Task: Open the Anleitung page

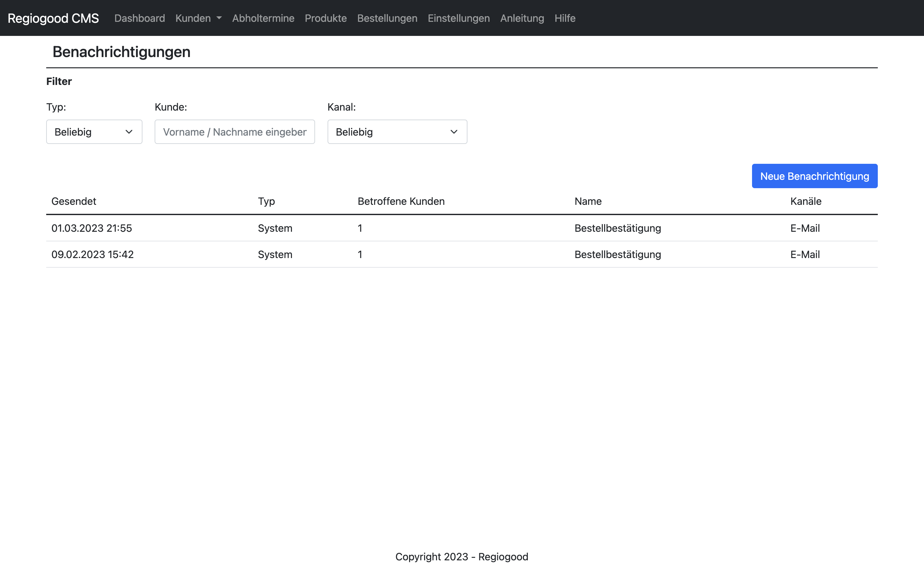Action: pyautogui.click(x=522, y=18)
